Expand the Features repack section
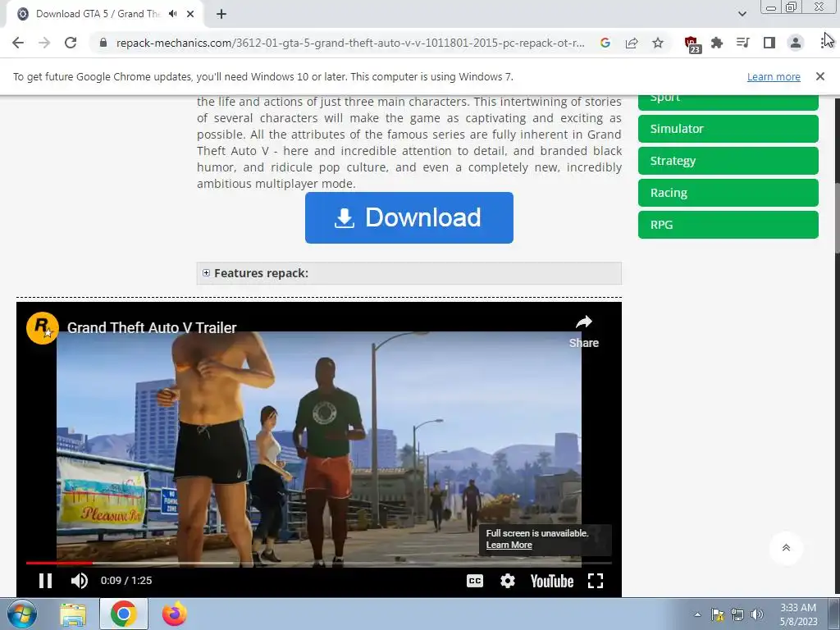 point(409,273)
